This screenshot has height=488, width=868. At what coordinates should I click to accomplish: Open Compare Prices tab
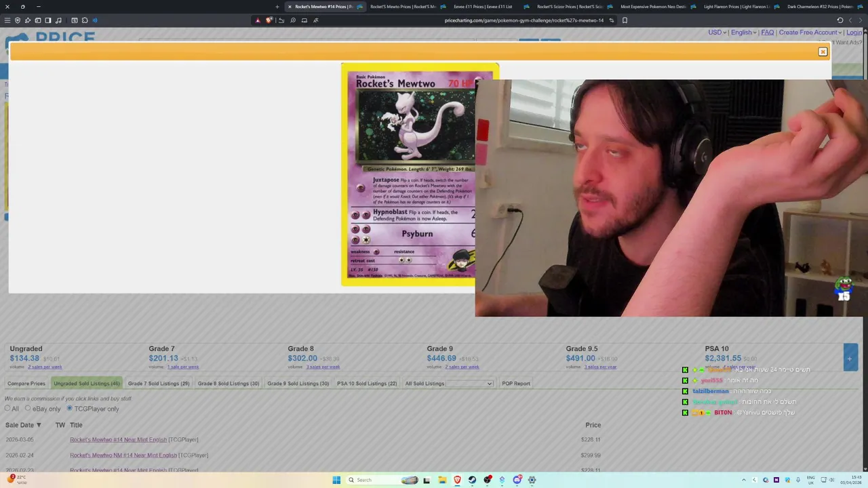[x=26, y=384]
